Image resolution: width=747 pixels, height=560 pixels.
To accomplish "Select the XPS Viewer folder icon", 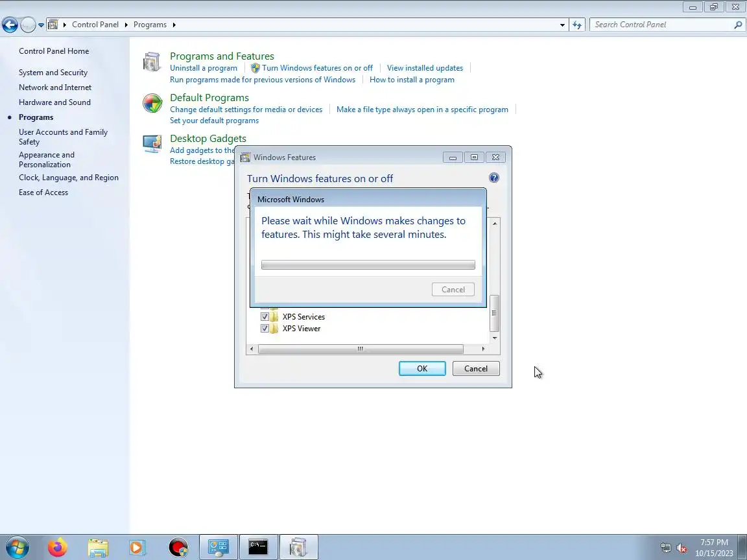I will pyautogui.click(x=274, y=329).
